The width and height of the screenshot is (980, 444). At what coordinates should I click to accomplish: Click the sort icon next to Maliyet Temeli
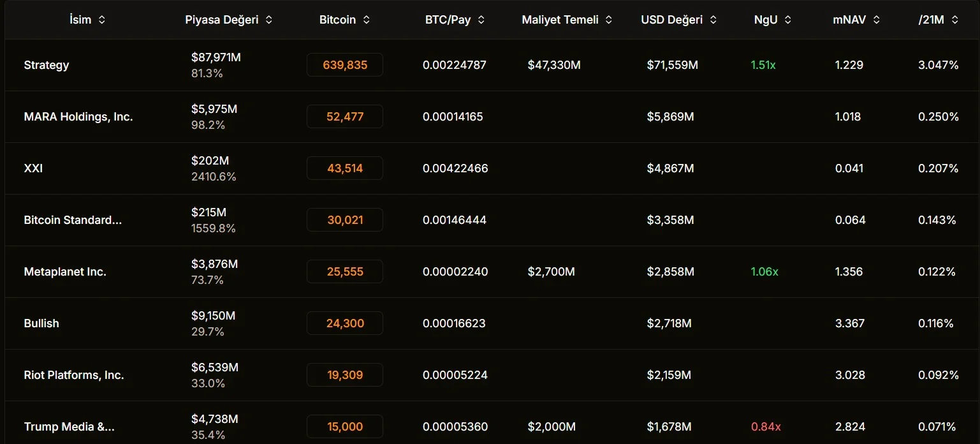coord(608,20)
